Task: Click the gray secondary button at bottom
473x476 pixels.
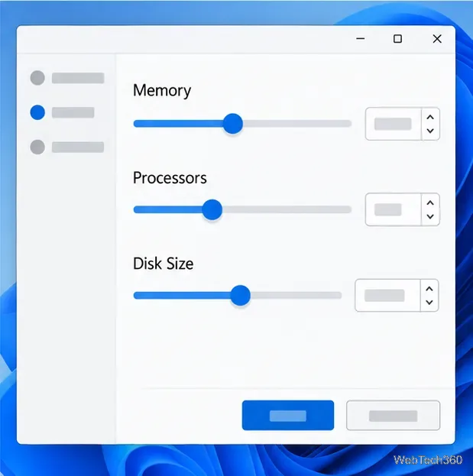Action: (394, 416)
